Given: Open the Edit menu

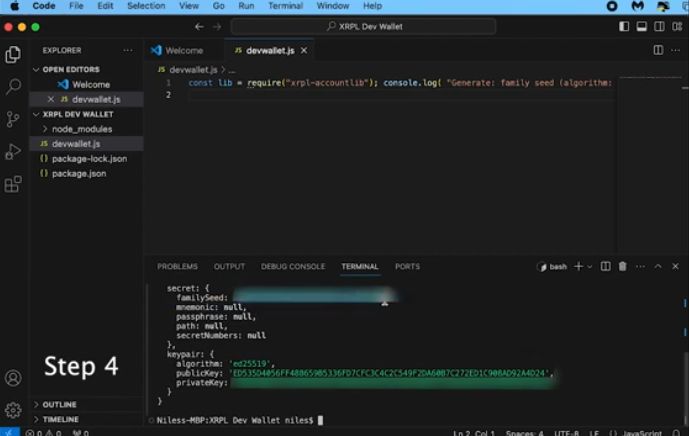Looking at the screenshot, I should pyautogui.click(x=105, y=6).
